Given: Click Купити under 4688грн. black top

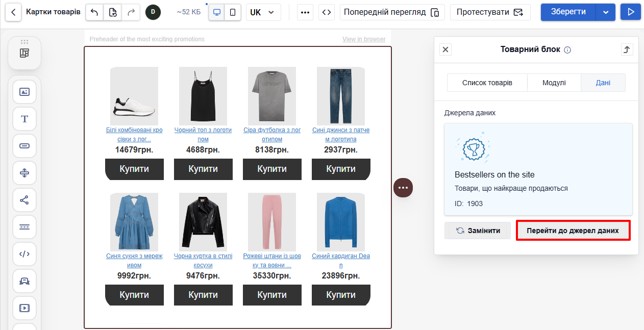Looking at the screenshot, I should tap(203, 169).
